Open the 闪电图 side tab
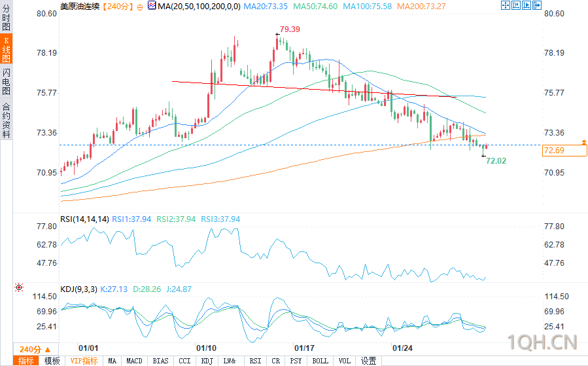Image resolution: width=588 pixels, height=366 pixels. 6,81
